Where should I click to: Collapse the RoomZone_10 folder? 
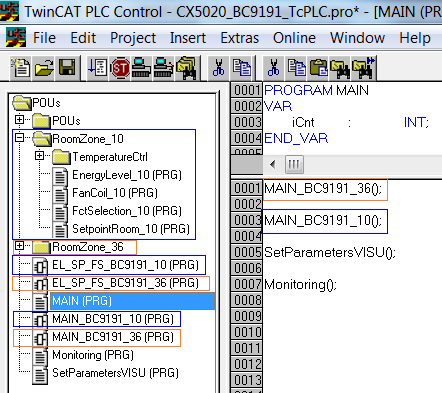[20, 137]
